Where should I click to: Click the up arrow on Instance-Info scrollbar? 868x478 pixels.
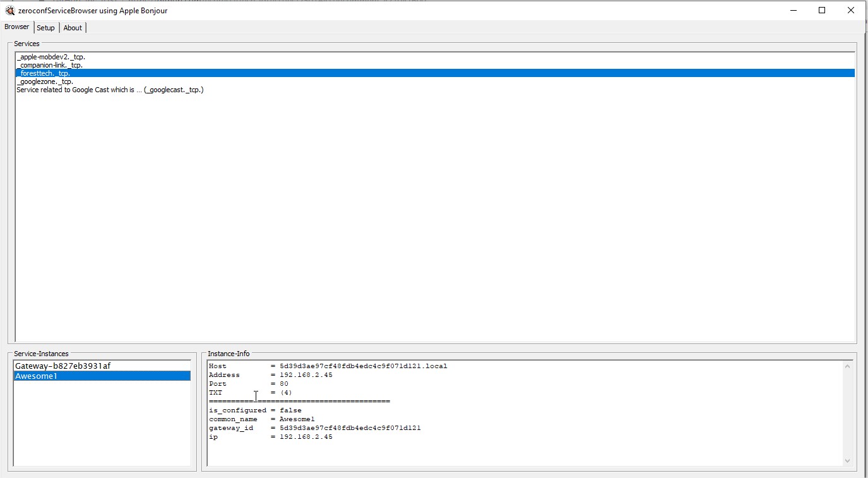click(848, 365)
